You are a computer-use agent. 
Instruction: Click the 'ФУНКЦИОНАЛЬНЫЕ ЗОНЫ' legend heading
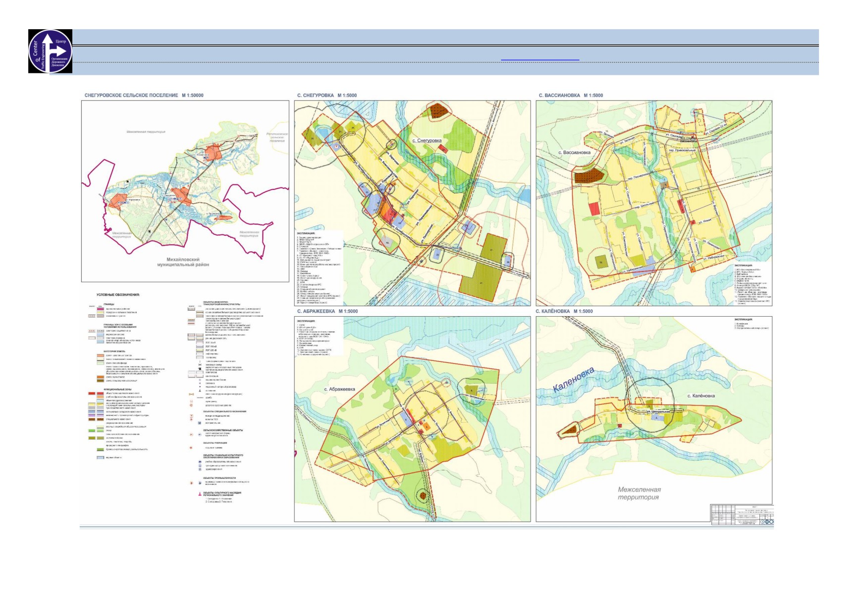(117, 390)
